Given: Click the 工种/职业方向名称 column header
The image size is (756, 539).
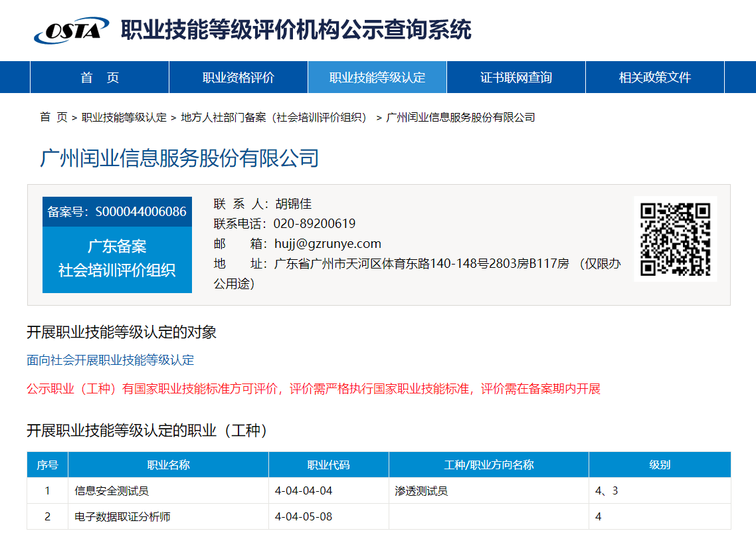Looking at the screenshot, I should pos(489,465).
